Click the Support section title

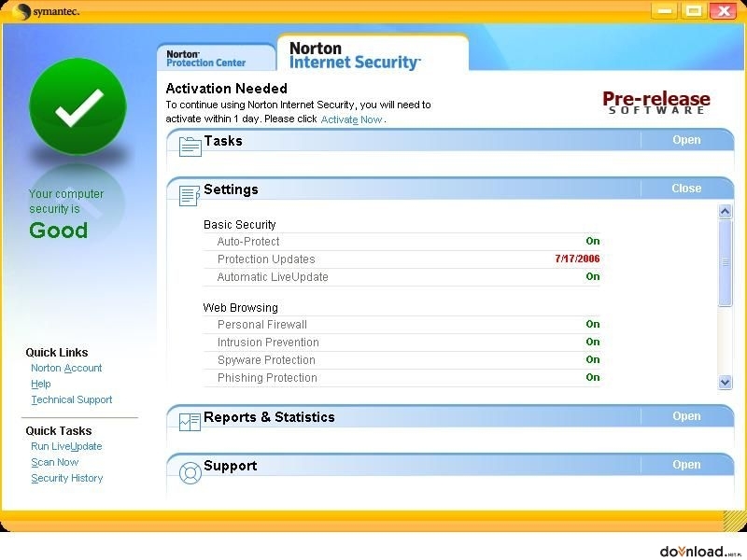click(231, 466)
